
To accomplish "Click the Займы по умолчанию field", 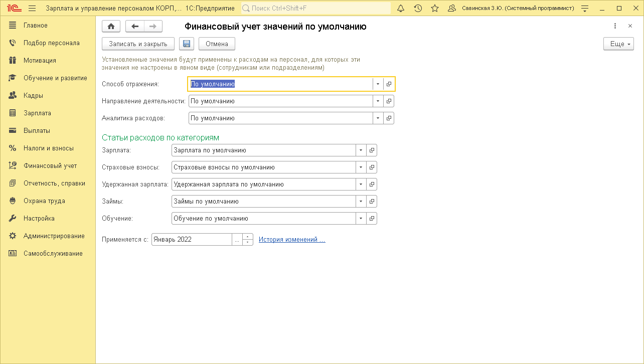I will (263, 202).
